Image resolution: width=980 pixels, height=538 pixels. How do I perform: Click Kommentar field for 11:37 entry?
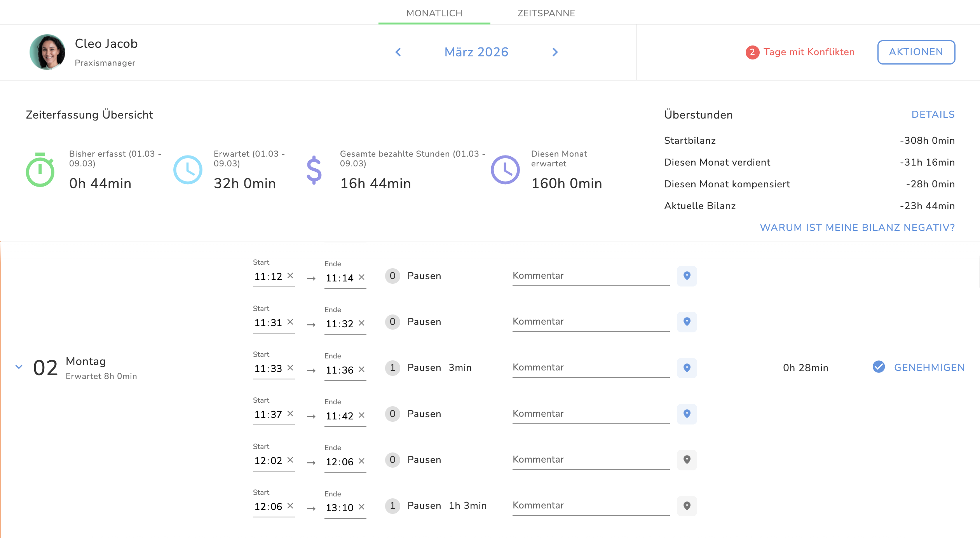pyautogui.click(x=591, y=414)
